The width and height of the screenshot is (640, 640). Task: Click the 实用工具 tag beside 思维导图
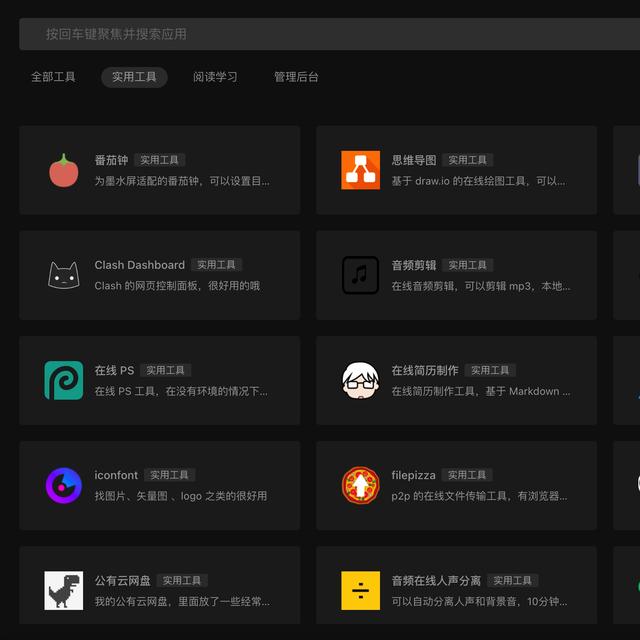click(x=468, y=160)
